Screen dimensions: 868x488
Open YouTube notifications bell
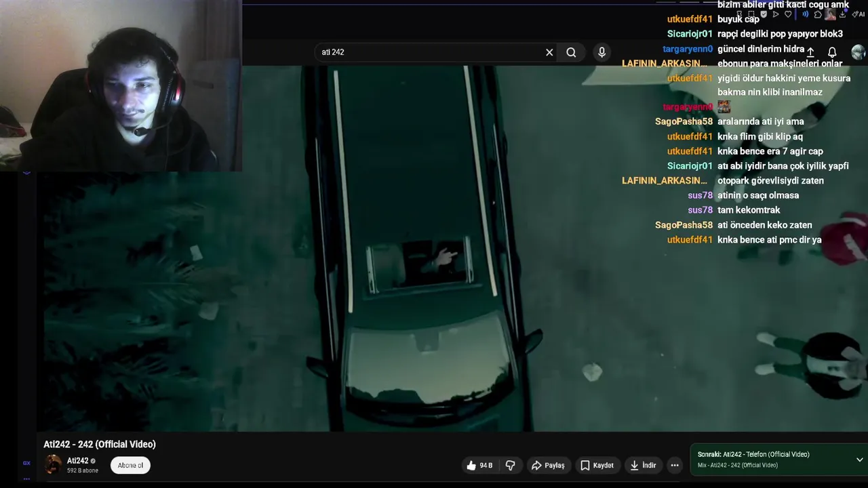coord(832,52)
